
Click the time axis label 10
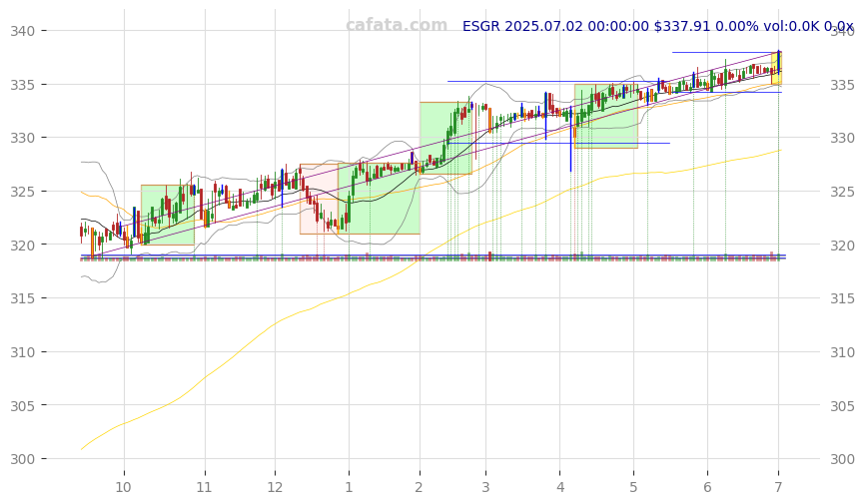124,487
